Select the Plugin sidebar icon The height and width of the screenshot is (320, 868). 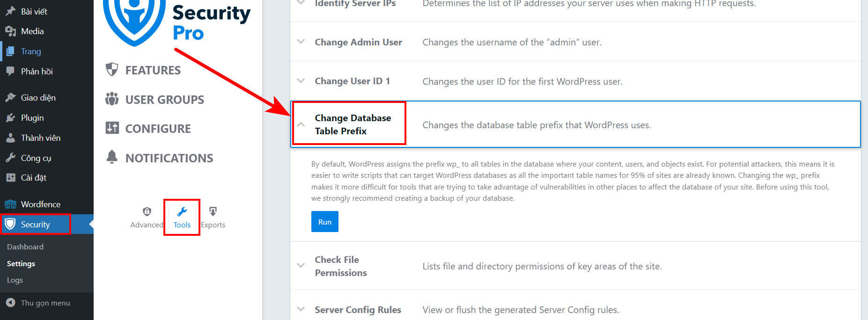[10, 117]
